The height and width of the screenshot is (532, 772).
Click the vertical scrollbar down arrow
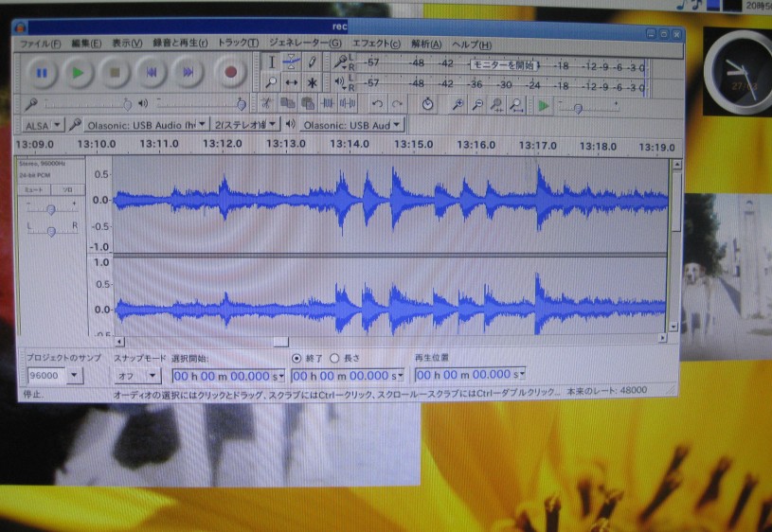coord(673,327)
